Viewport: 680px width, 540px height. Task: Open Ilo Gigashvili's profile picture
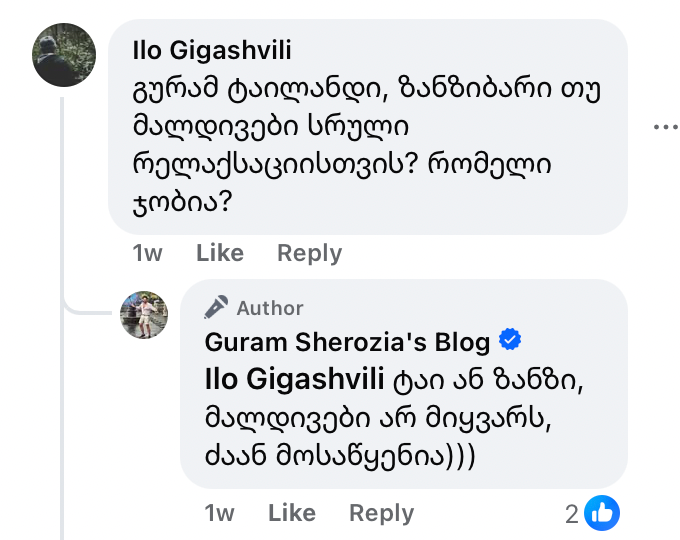click(x=64, y=55)
